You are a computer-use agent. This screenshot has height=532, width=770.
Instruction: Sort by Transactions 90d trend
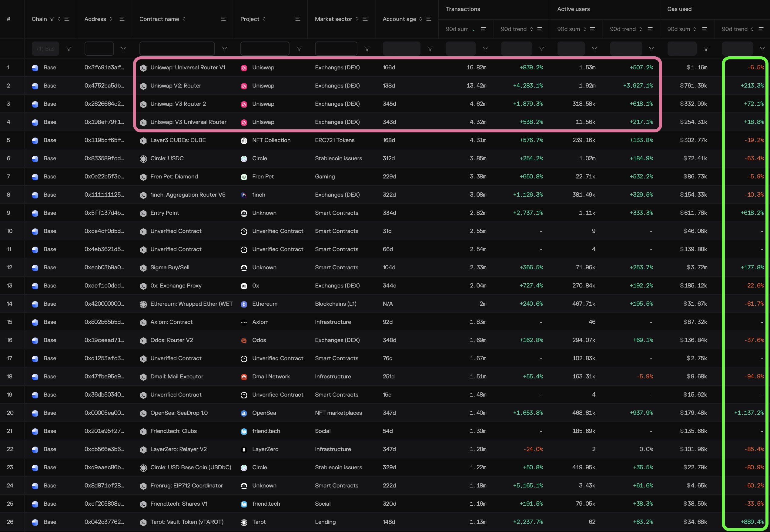click(x=531, y=29)
